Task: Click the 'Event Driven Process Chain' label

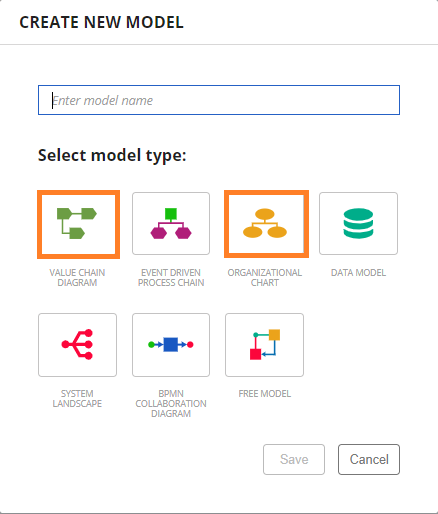Action: click(171, 278)
